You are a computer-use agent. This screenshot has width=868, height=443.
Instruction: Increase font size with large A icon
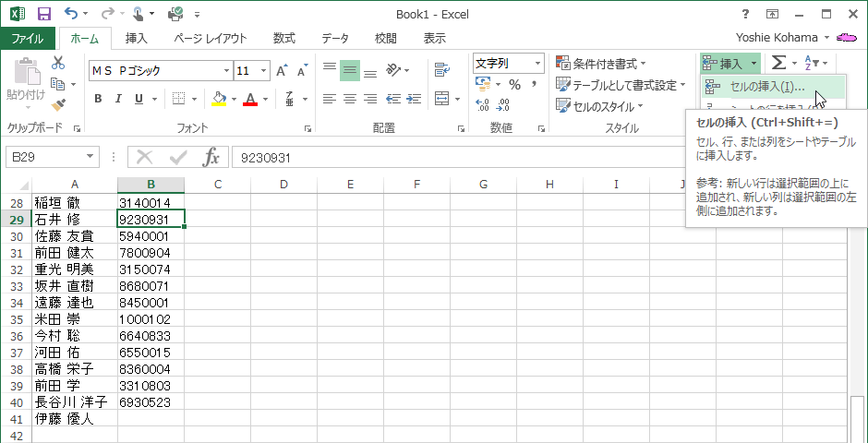pos(282,71)
